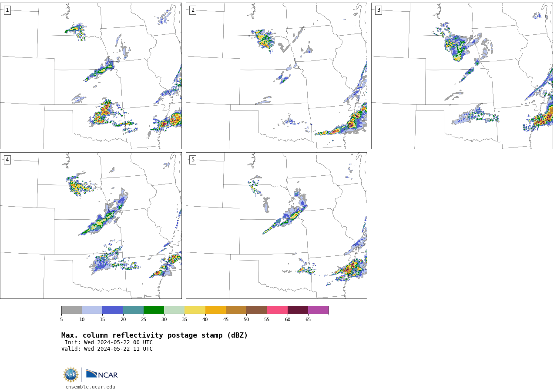557x392 pixels.
Task: Select the yellow 35-40 dBZ swatch
Action: coord(195,310)
